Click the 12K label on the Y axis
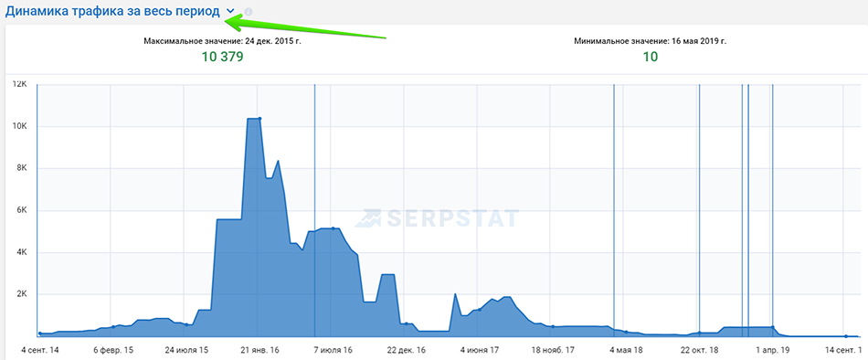 (x=20, y=84)
